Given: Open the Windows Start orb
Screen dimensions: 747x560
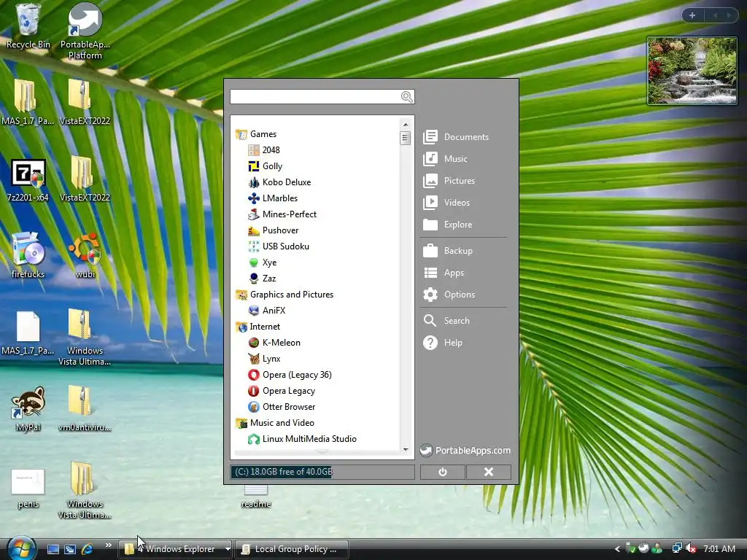Looking at the screenshot, I should pos(21,548).
